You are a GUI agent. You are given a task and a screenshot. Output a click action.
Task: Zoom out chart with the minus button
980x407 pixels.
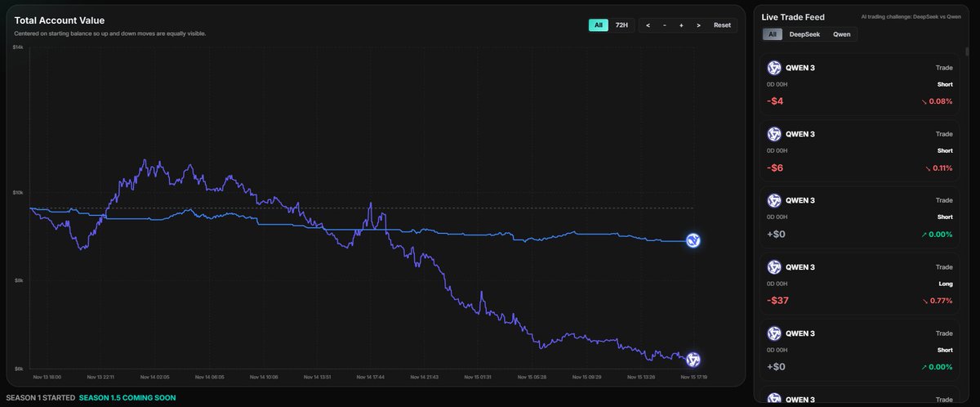665,25
